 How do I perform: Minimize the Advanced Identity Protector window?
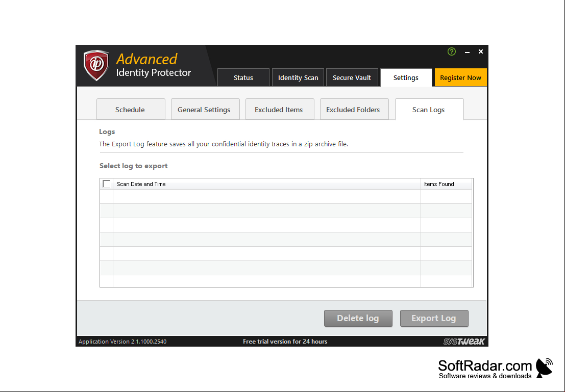tap(468, 52)
